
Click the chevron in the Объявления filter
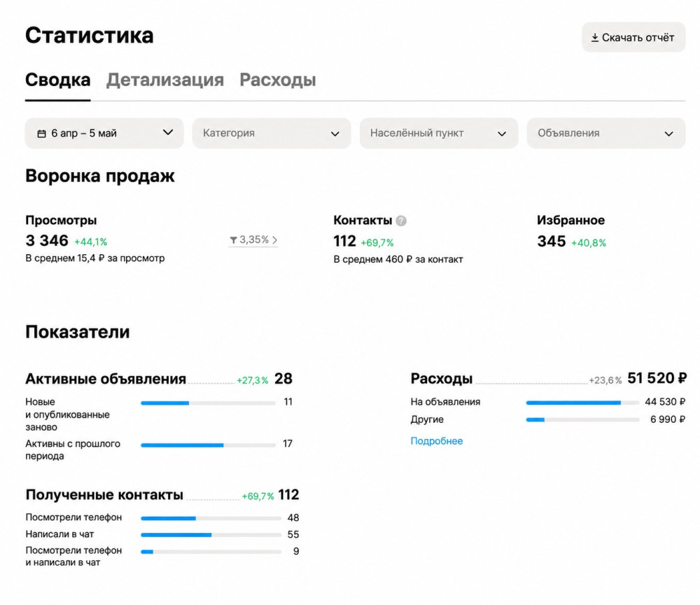click(668, 134)
